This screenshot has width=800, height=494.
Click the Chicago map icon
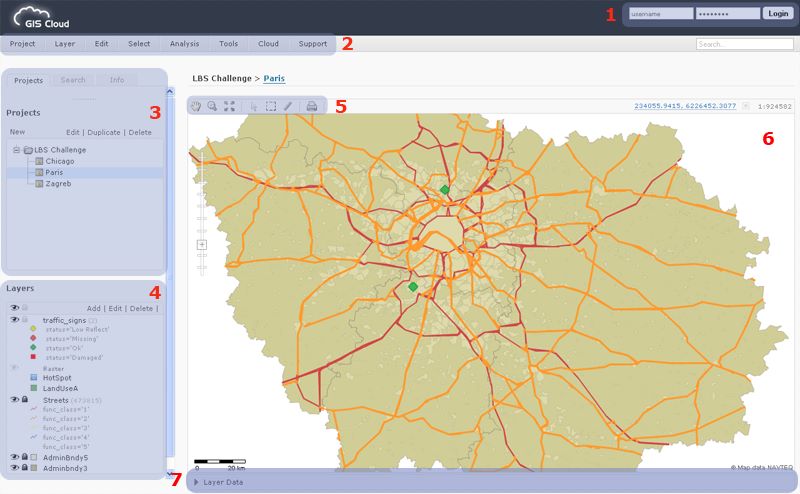tap(39, 161)
